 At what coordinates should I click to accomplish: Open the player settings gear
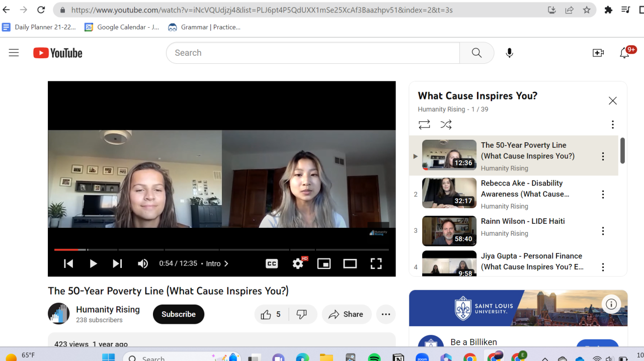coord(298,263)
